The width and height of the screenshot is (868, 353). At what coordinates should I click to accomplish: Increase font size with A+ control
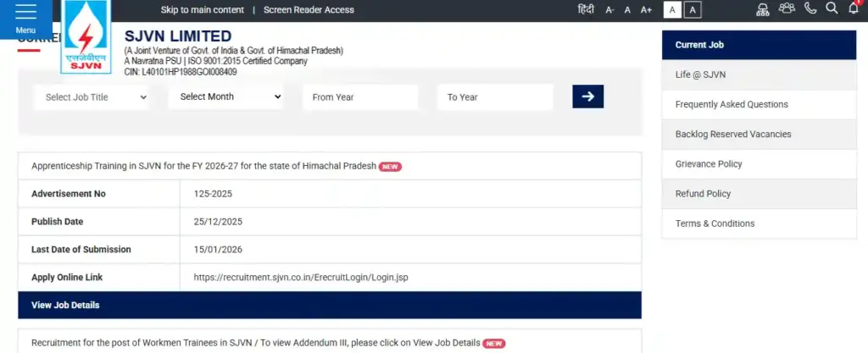(646, 10)
